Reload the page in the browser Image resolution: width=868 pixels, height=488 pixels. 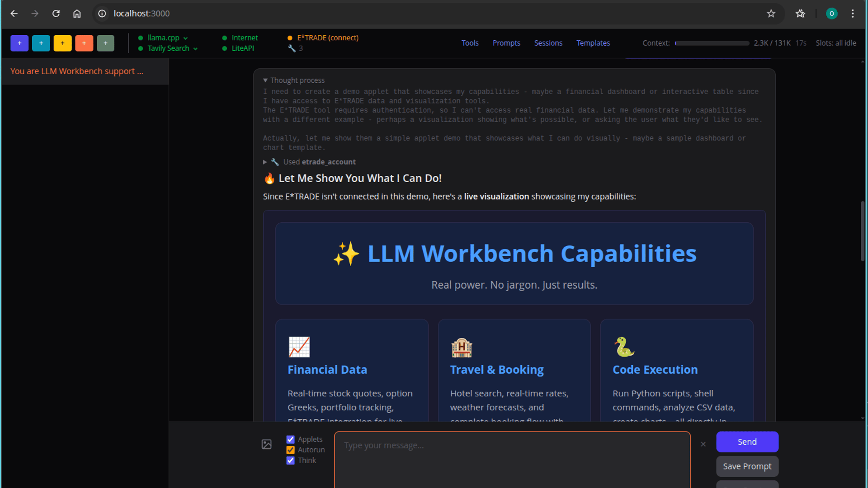pos(56,14)
